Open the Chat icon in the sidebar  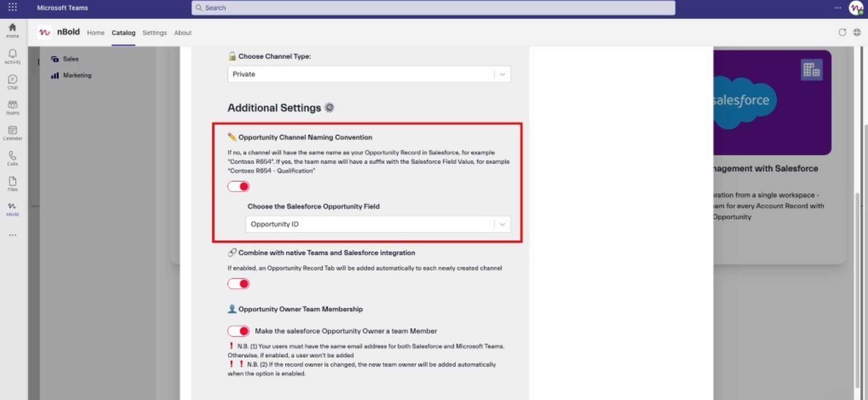pos(12,82)
